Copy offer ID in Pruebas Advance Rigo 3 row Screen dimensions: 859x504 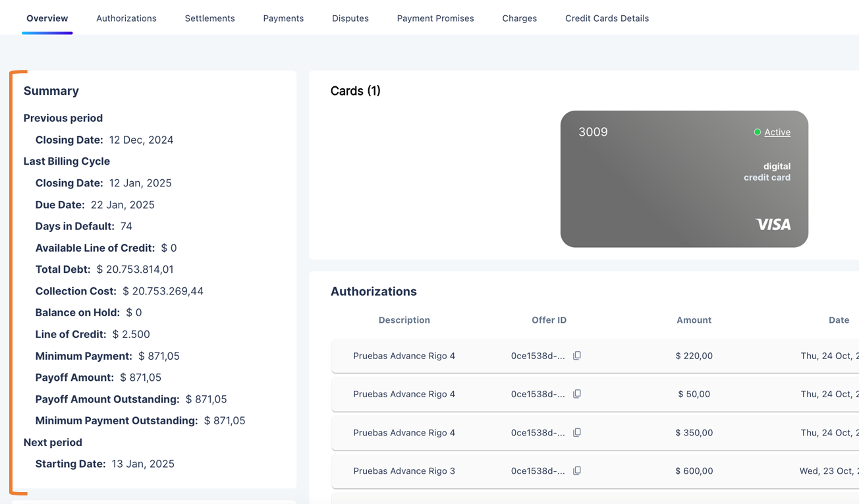(577, 471)
